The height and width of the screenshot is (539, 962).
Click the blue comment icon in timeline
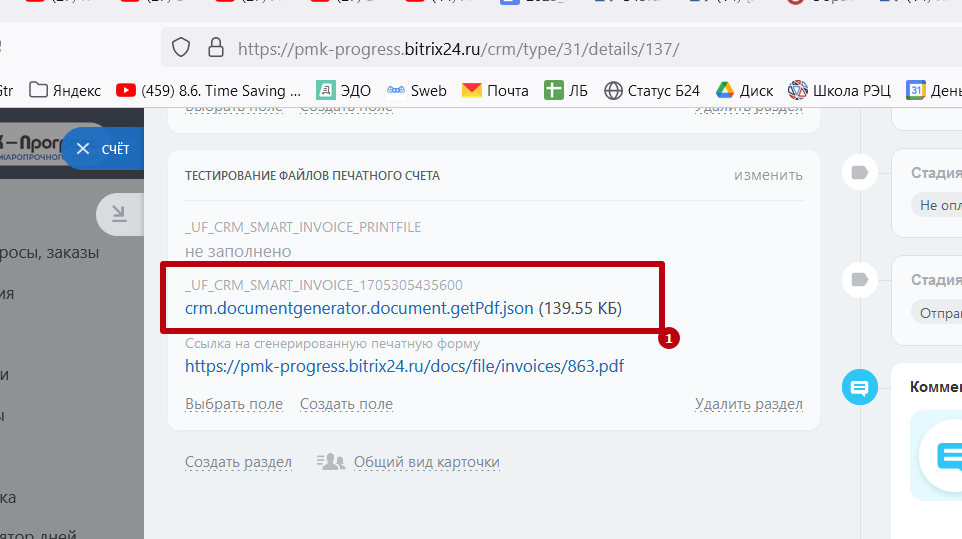[858, 386]
